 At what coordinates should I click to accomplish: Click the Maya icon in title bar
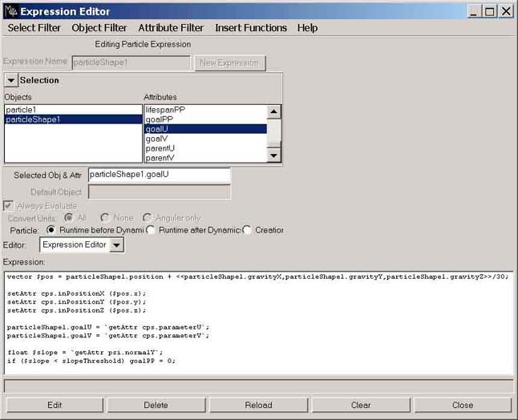point(10,11)
